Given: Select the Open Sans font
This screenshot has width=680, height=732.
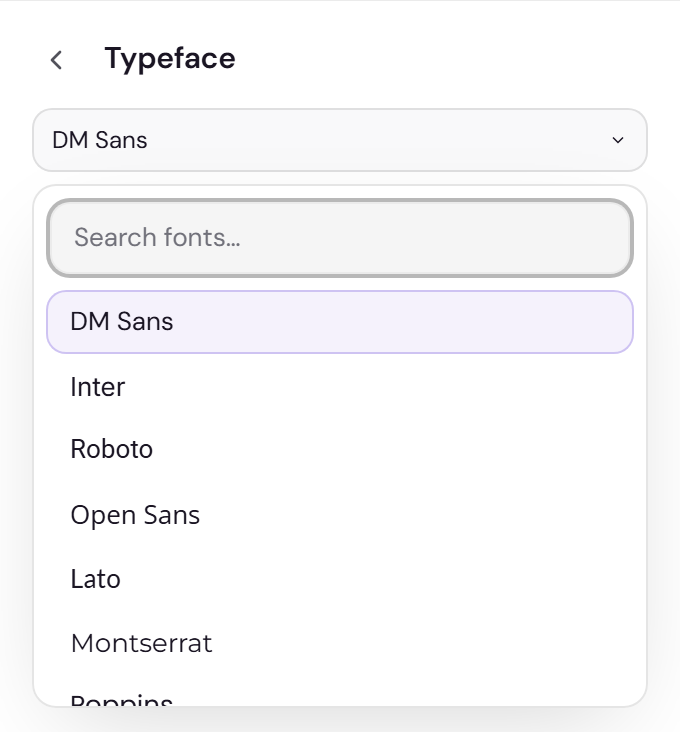Looking at the screenshot, I should coord(340,515).
